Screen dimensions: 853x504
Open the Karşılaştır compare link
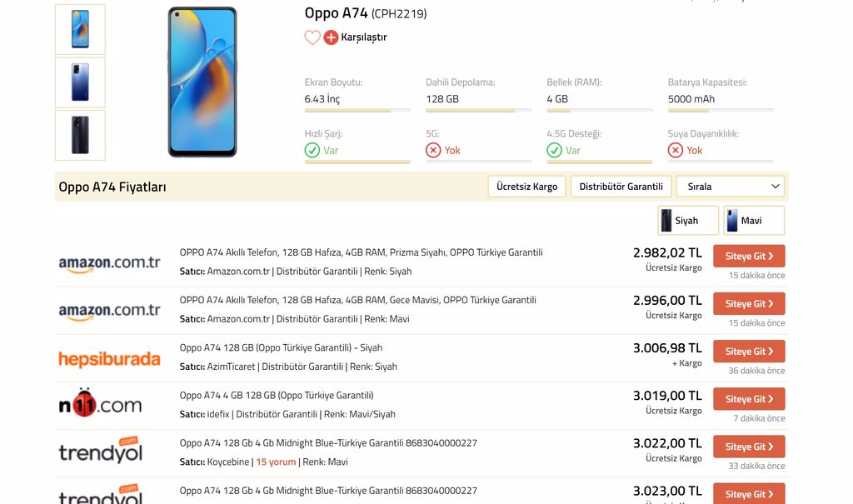click(x=363, y=37)
